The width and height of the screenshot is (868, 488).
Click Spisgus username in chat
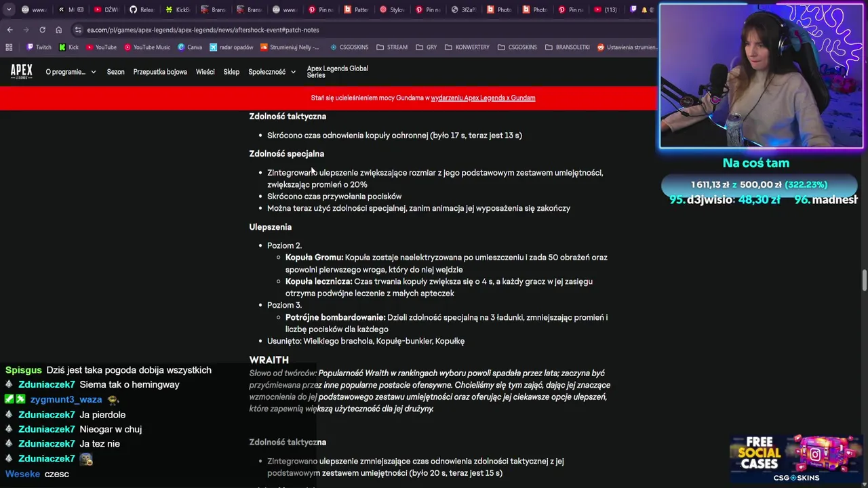click(x=23, y=370)
